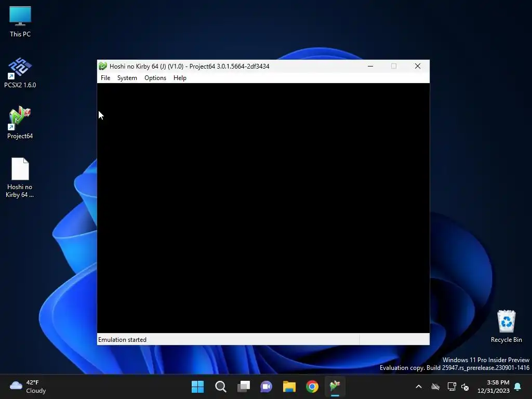
Task: Click the Project64 title bar app icon
Action: 103,66
